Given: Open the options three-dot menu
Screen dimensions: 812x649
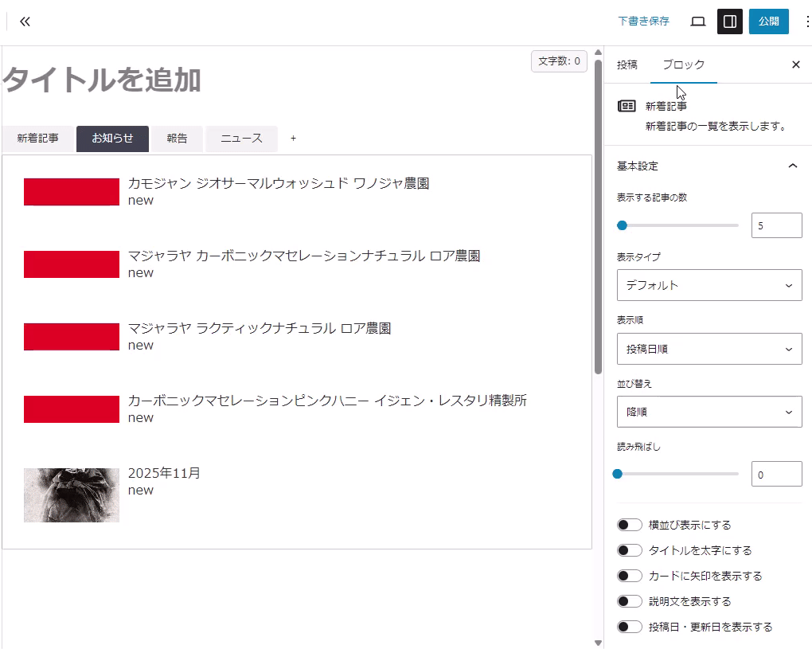Looking at the screenshot, I should pos(807,22).
